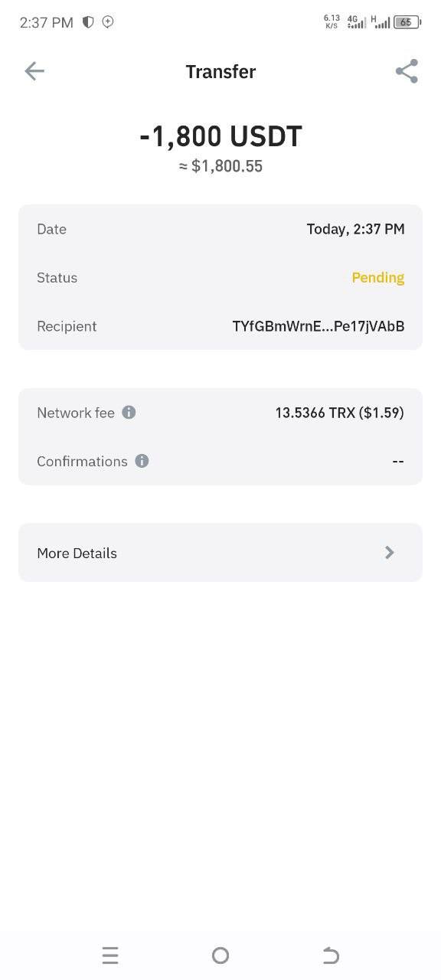Tap the Pending status label
The width and height of the screenshot is (441, 980).
[378, 277]
